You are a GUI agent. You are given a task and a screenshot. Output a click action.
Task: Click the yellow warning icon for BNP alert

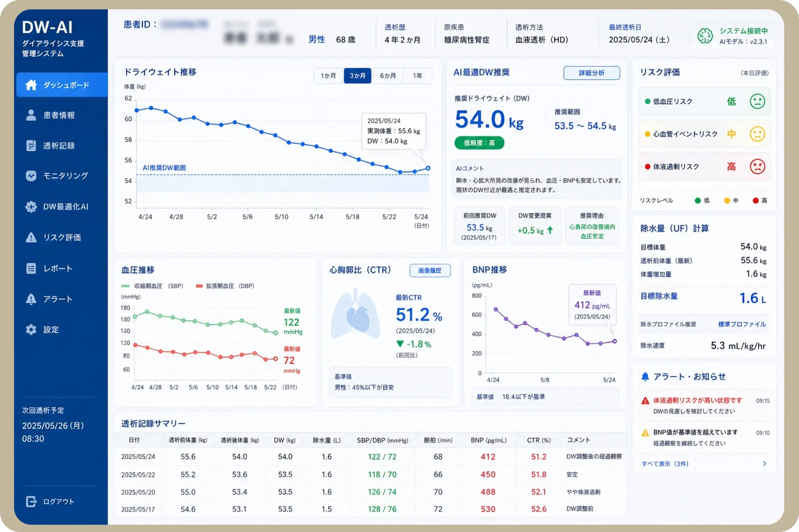(x=645, y=432)
